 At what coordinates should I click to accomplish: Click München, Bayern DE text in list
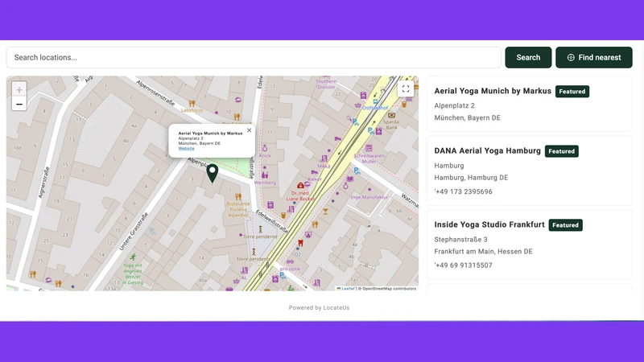coord(468,117)
